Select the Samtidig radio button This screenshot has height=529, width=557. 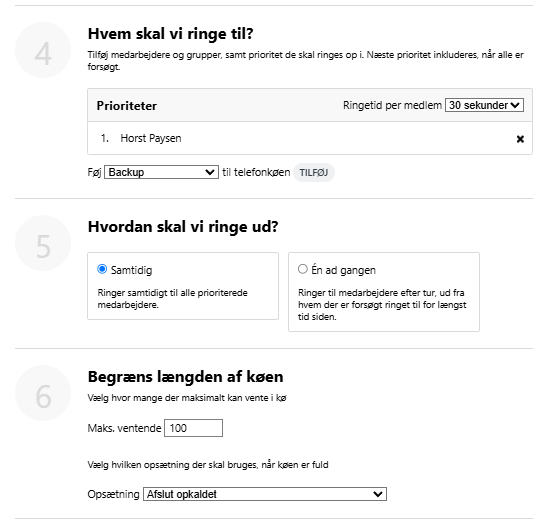tap(102, 269)
